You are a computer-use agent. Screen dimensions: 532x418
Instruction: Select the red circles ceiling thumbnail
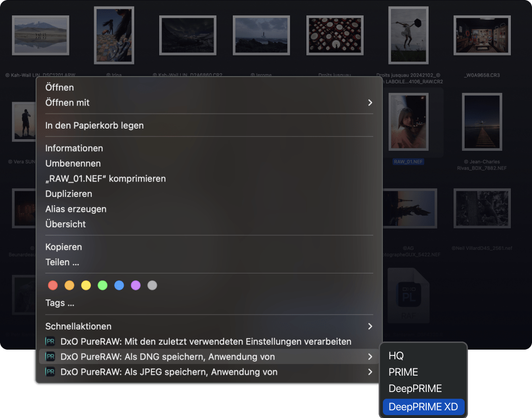(335, 35)
